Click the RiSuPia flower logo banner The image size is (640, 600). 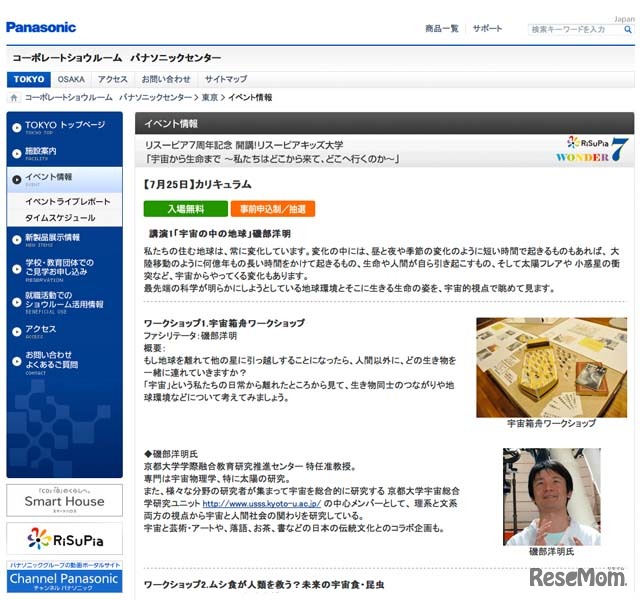click(x=64, y=539)
